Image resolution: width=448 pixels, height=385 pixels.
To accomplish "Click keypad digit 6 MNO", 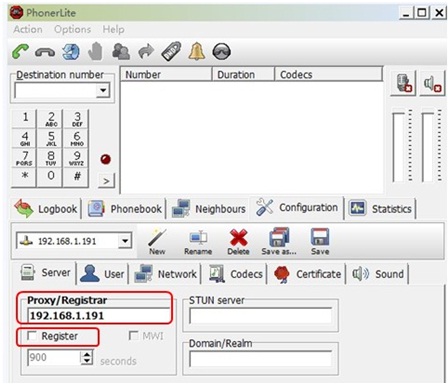I will pyautogui.click(x=77, y=138).
